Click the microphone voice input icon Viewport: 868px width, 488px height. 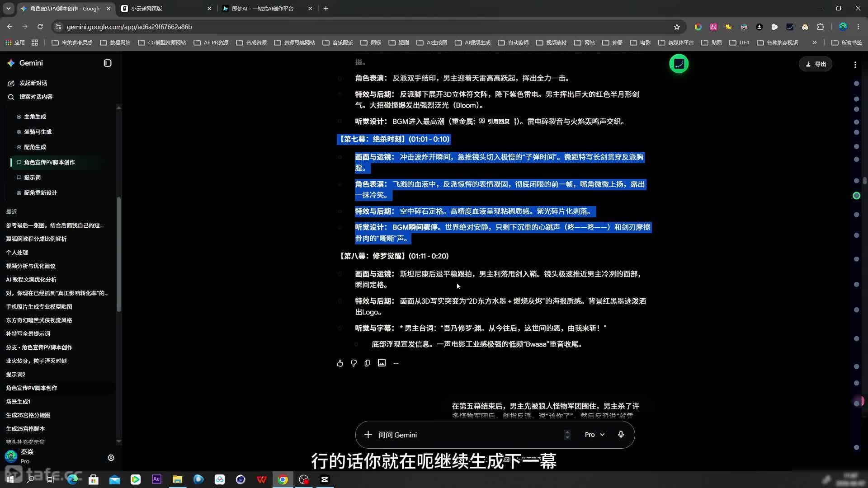(621, 435)
